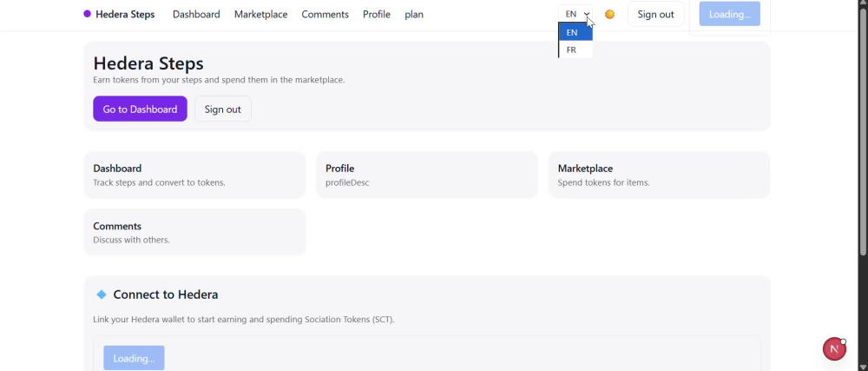Open Profile in the top navigation
868x371 pixels.
(377, 15)
